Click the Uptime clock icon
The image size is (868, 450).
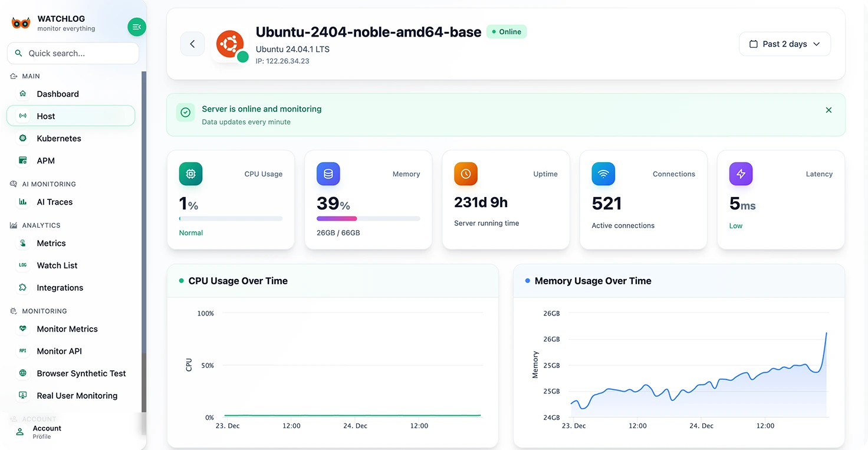466,174
